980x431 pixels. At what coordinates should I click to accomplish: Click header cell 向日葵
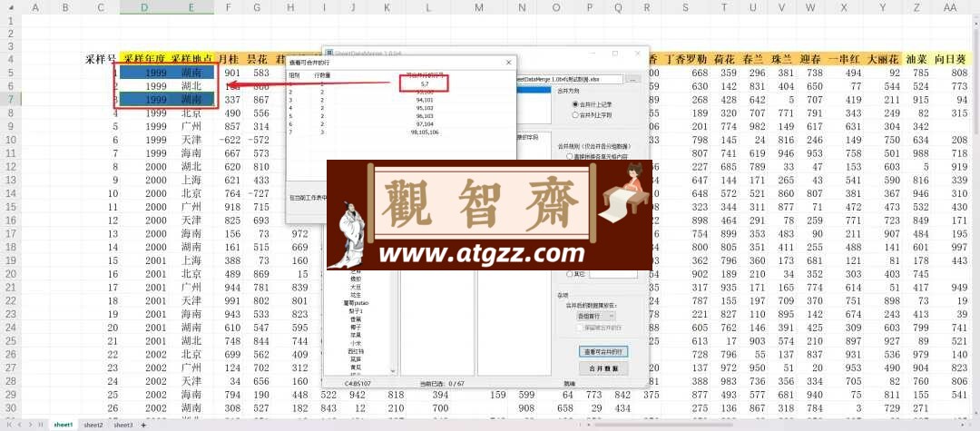(950, 59)
